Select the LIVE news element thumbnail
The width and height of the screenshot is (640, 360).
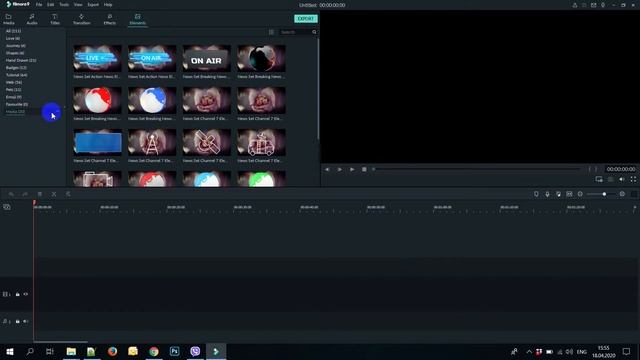click(x=97, y=58)
